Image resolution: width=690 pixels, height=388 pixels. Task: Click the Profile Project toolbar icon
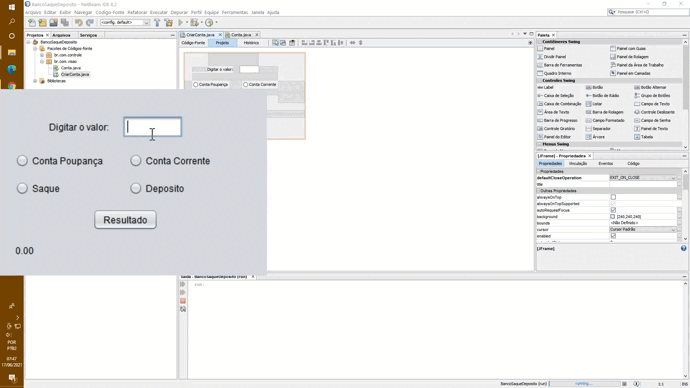pos(209,22)
